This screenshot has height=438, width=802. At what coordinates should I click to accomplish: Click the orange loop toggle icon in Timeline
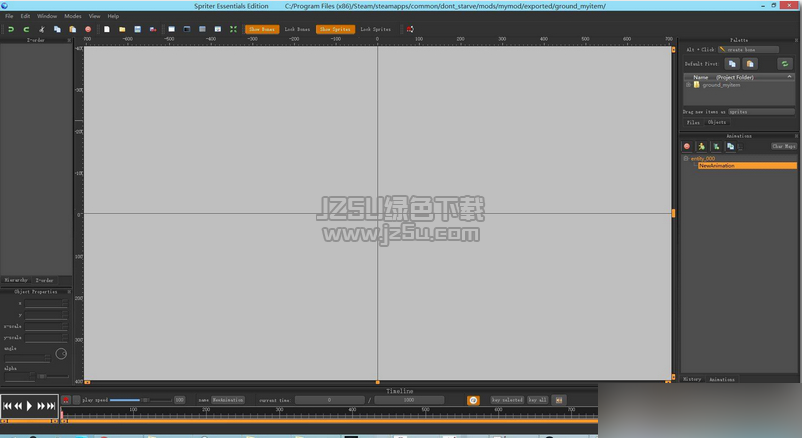point(473,400)
